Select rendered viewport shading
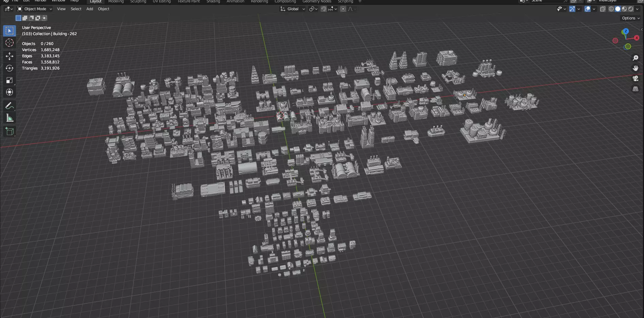644x318 pixels. [x=631, y=9]
